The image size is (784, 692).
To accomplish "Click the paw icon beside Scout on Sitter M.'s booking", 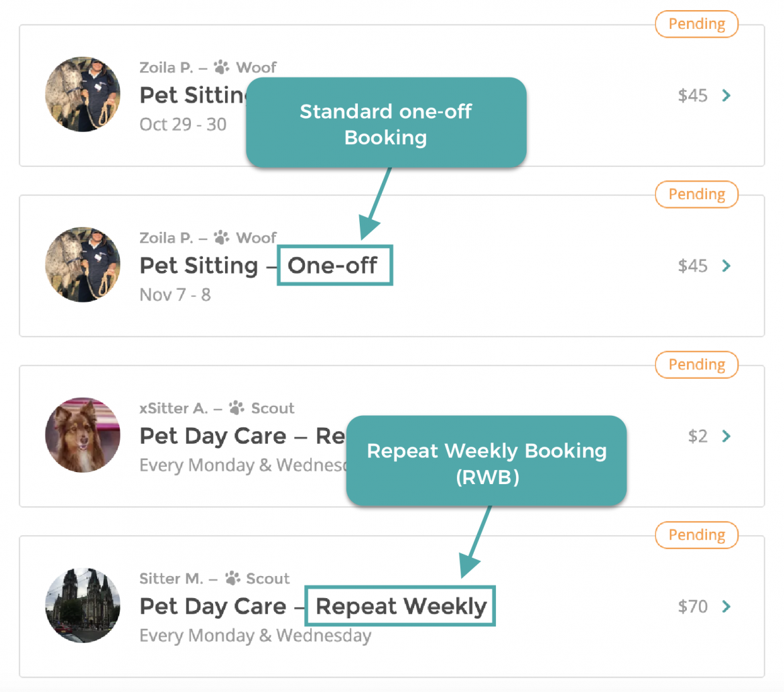I will click(x=233, y=577).
